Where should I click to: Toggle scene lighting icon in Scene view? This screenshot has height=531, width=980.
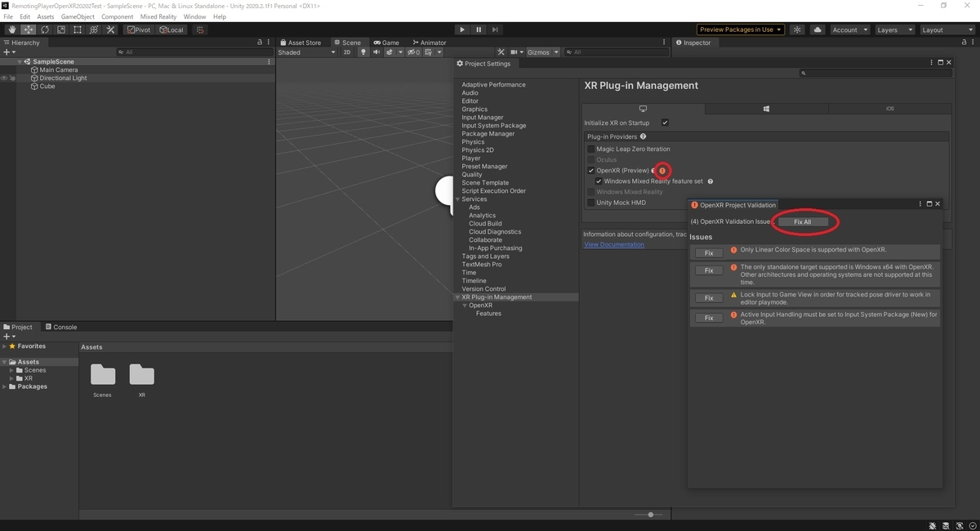363,51
